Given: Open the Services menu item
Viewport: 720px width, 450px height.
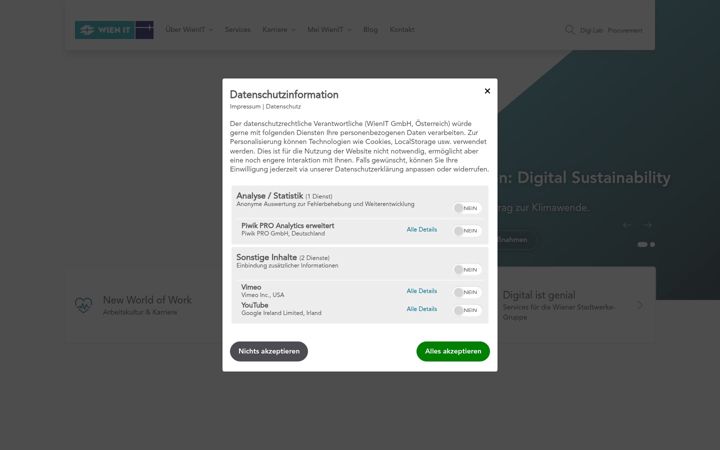Looking at the screenshot, I should point(237,29).
